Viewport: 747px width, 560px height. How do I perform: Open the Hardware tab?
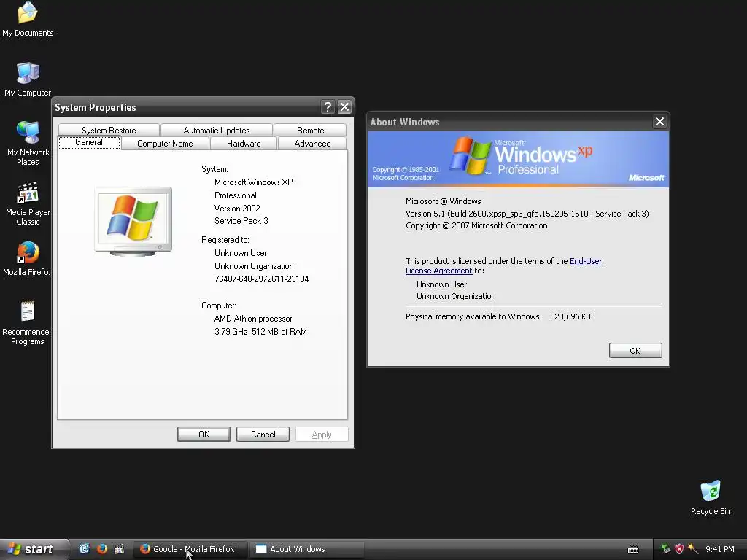click(x=244, y=144)
